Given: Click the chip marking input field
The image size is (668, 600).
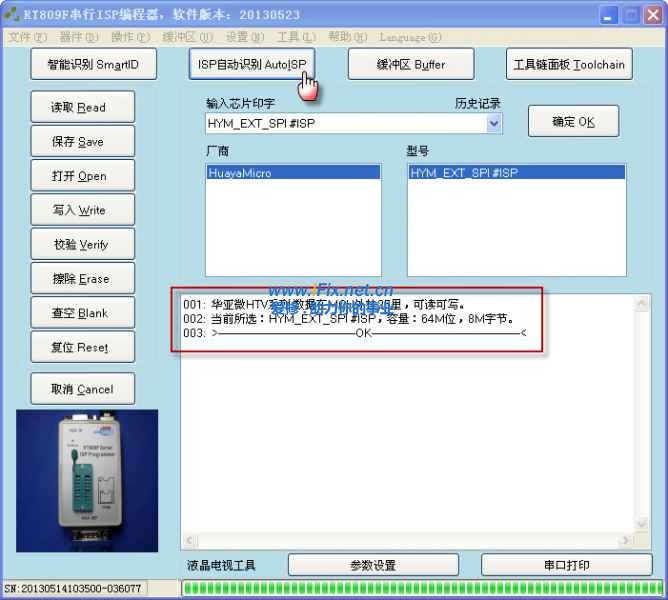Looking at the screenshot, I should [x=344, y=124].
